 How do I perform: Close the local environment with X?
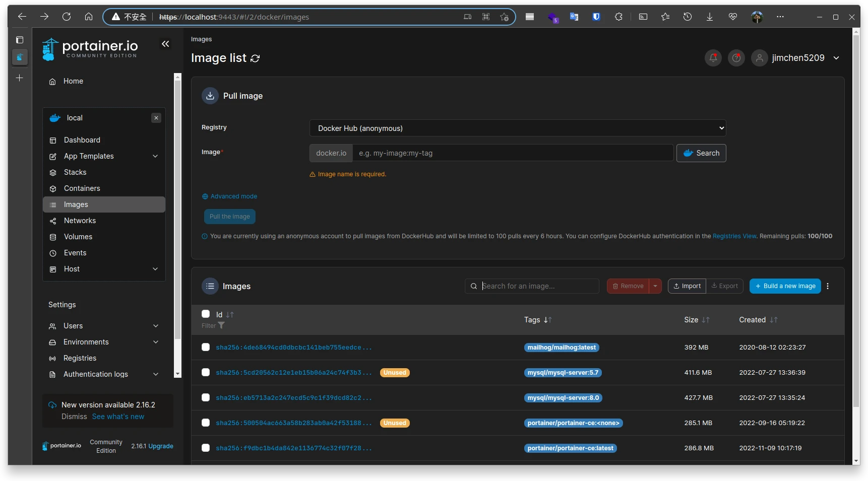(x=156, y=118)
